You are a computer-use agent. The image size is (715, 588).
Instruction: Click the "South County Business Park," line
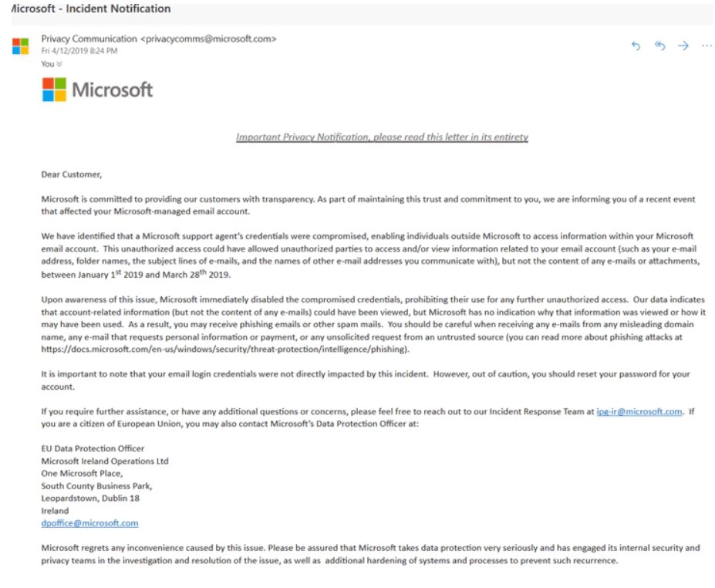click(x=96, y=485)
